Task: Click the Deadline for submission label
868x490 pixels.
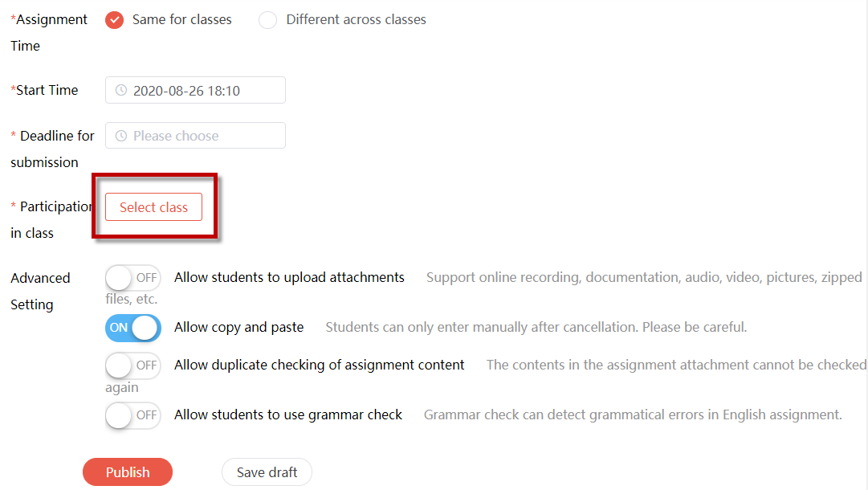Action: [x=52, y=149]
